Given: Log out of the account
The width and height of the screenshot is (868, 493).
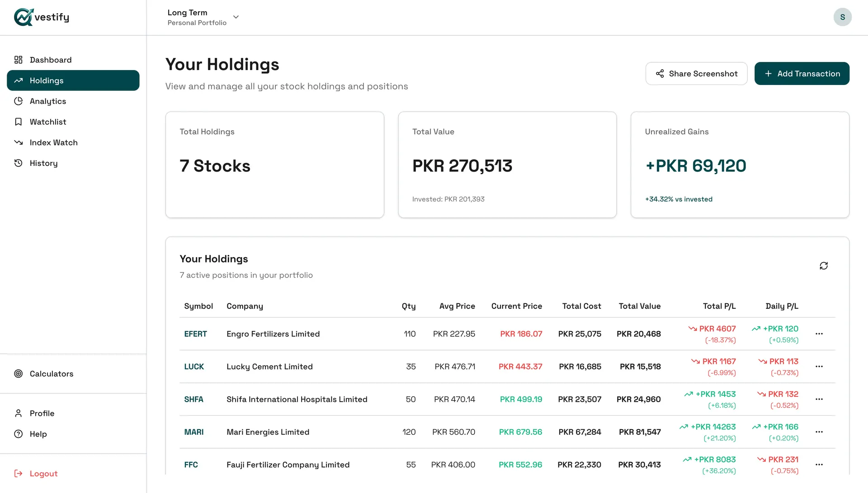Looking at the screenshot, I should pos(73,474).
